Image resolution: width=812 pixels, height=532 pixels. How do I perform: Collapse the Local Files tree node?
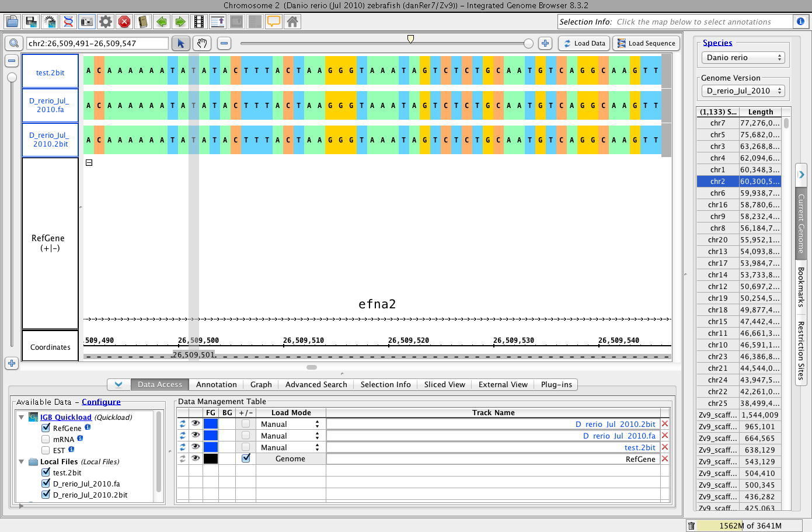22,461
